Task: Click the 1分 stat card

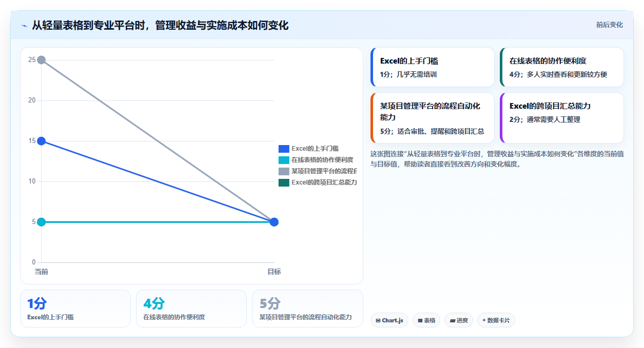Action: coord(75,309)
